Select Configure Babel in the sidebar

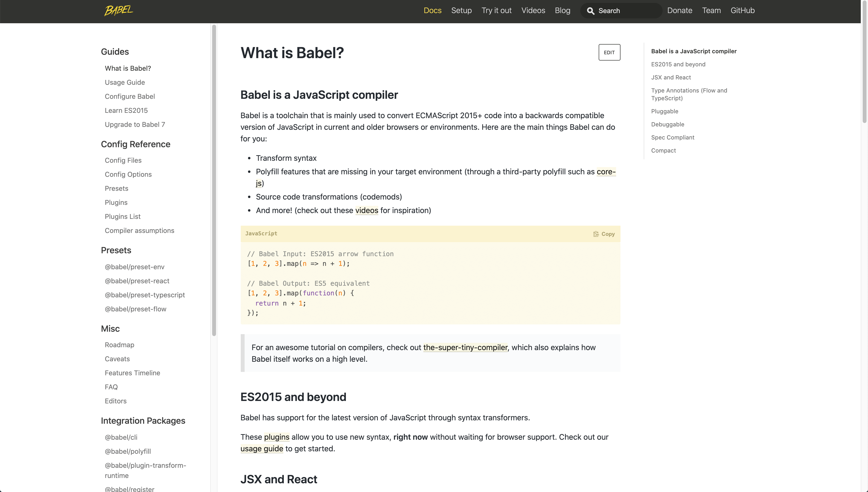[130, 96]
